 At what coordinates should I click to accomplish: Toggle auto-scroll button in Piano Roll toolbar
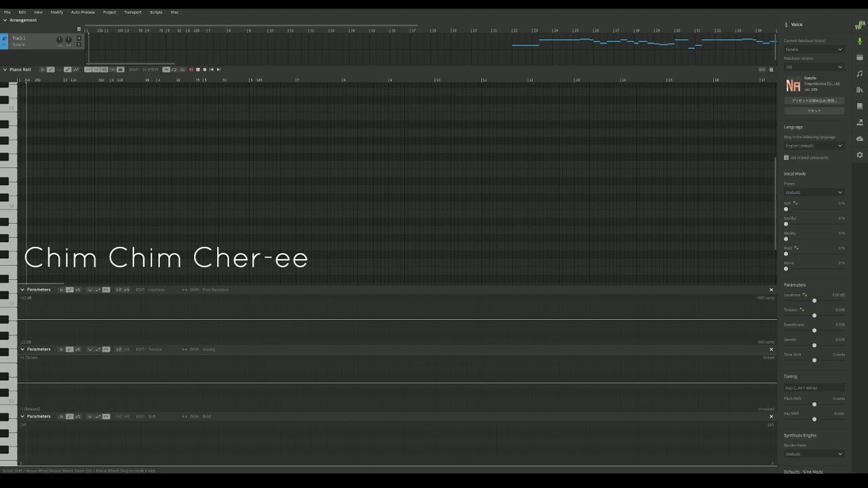click(x=166, y=69)
